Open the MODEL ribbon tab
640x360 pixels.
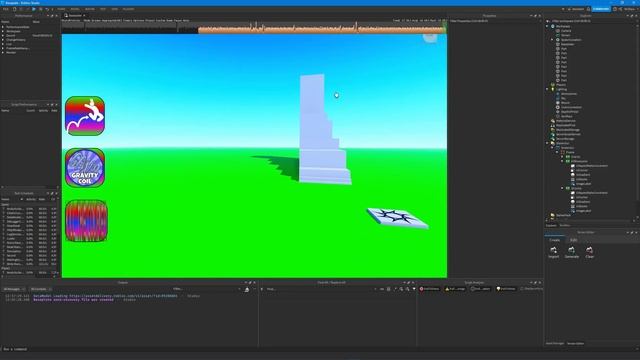click(x=75, y=9)
